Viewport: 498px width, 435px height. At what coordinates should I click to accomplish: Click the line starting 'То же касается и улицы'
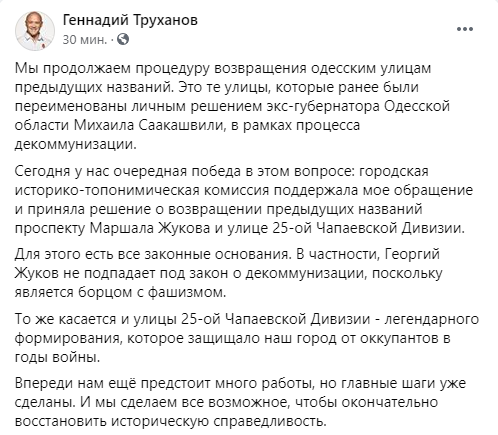tap(247, 319)
